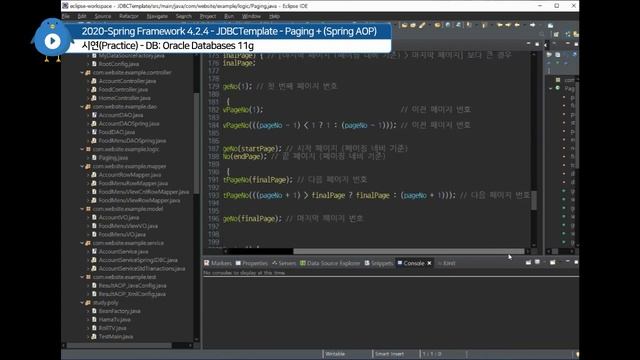
Task: Switch to the Snippets tab
Action: 379,263
